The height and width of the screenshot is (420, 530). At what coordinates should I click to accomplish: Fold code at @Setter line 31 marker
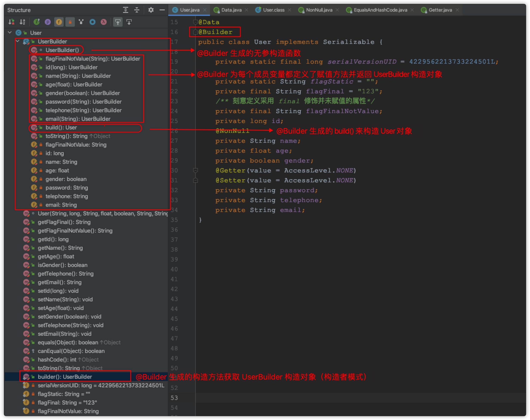(196, 180)
